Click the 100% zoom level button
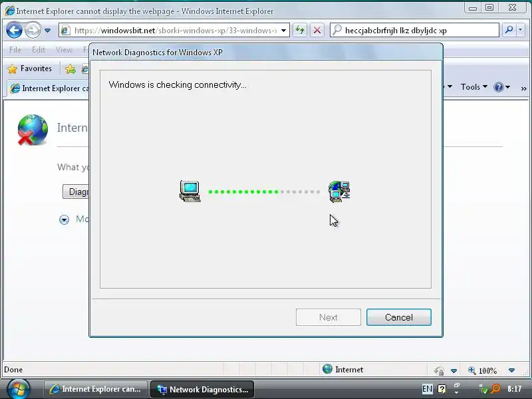This screenshot has height=399, width=532. (x=483, y=370)
